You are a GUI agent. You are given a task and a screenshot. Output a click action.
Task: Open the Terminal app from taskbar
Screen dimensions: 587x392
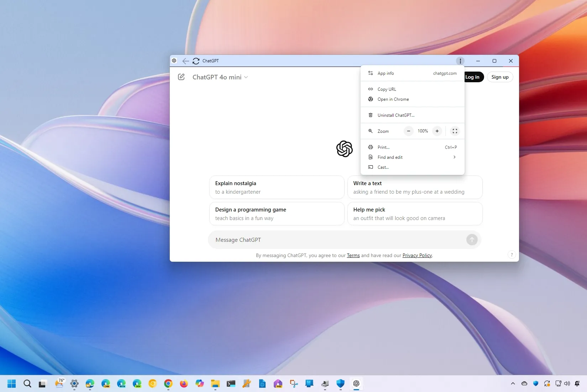click(231, 383)
